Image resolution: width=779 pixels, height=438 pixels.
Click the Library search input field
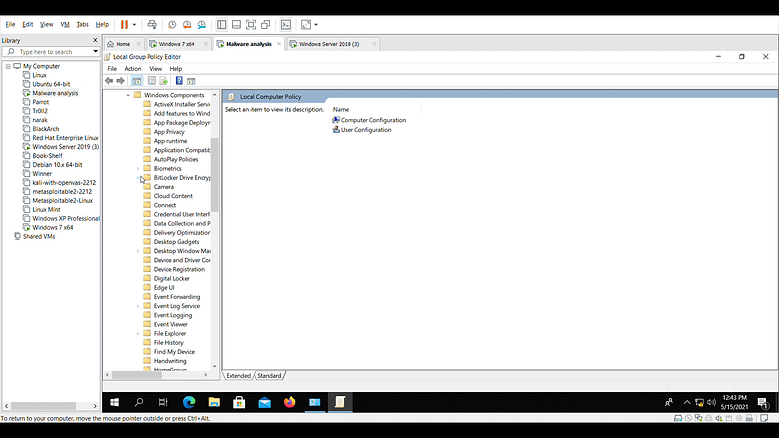50,52
